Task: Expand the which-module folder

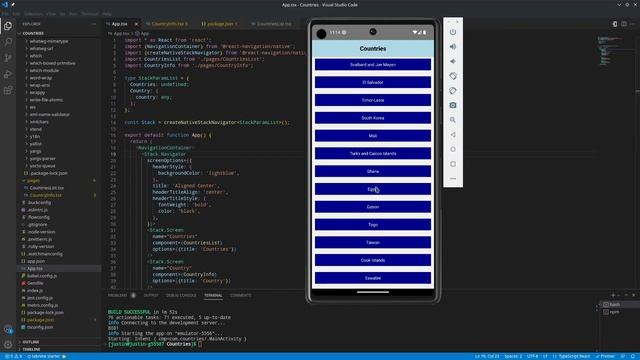Action: 44,71
